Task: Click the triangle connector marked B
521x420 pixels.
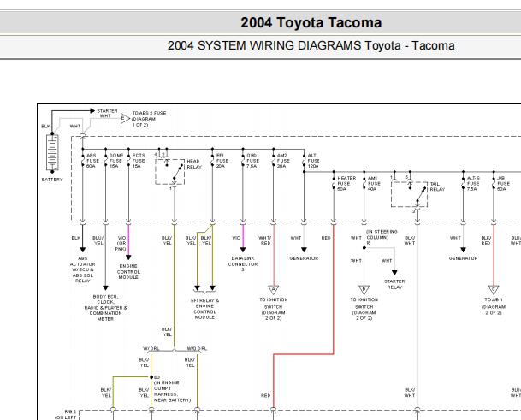Action: coord(364,290)
